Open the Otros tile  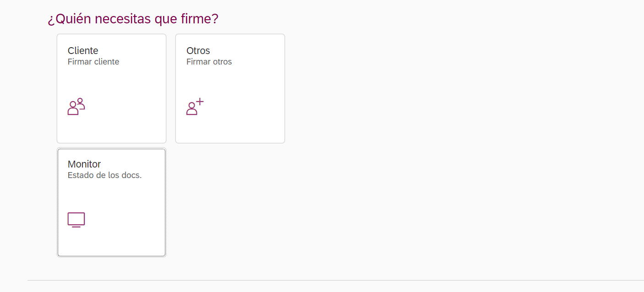click(x=230, y=88)
